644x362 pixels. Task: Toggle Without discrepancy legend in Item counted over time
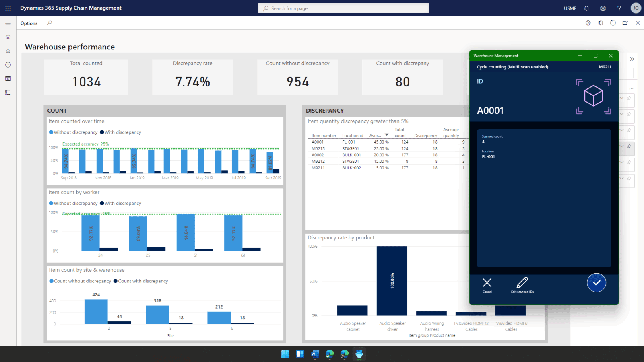(73, 132)
